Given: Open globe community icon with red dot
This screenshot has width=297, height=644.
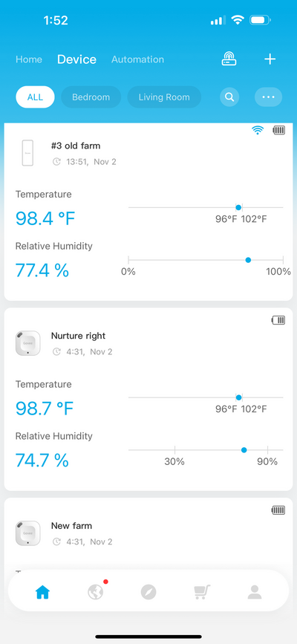Looking at the screenshot, I should pos(96,592).
